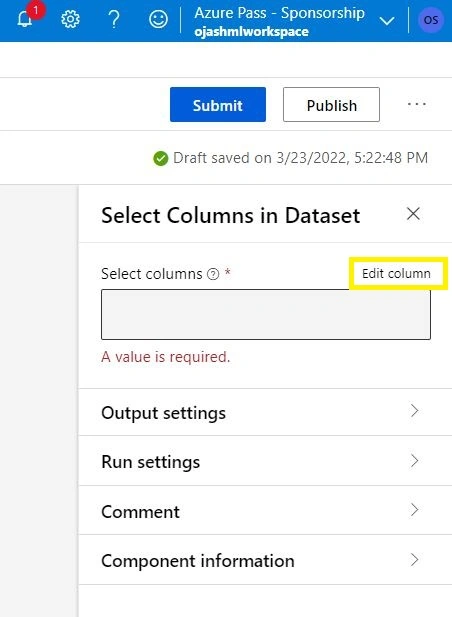This screenshot has height=617, width=452.
Task: Open the help question mark
Action: (x=114, y=19)
